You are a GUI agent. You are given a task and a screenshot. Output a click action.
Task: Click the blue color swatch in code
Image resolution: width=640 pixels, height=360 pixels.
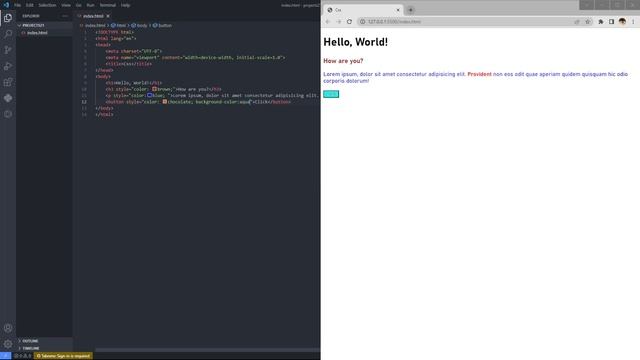pyautogui.click(x=150, y=95)
